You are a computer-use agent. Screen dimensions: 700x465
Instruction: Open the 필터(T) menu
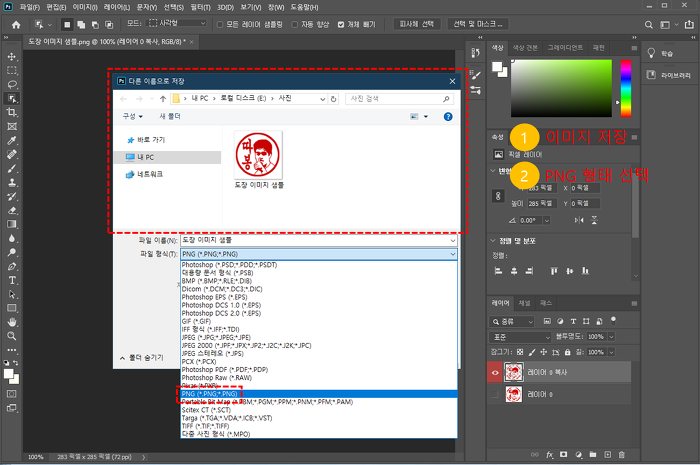[x=200, y=7]
